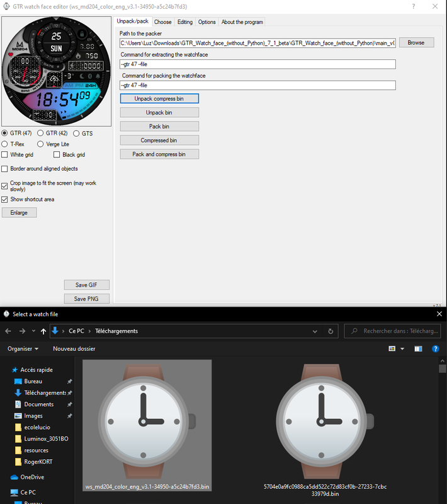
Task: Open the About the program tab
Action: pos(242,22)
